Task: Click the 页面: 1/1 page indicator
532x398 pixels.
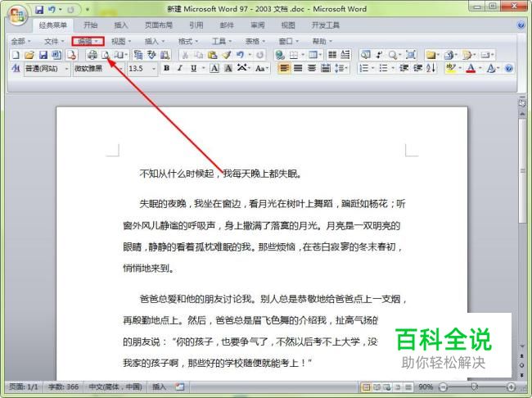Action: tap(24, 387)
